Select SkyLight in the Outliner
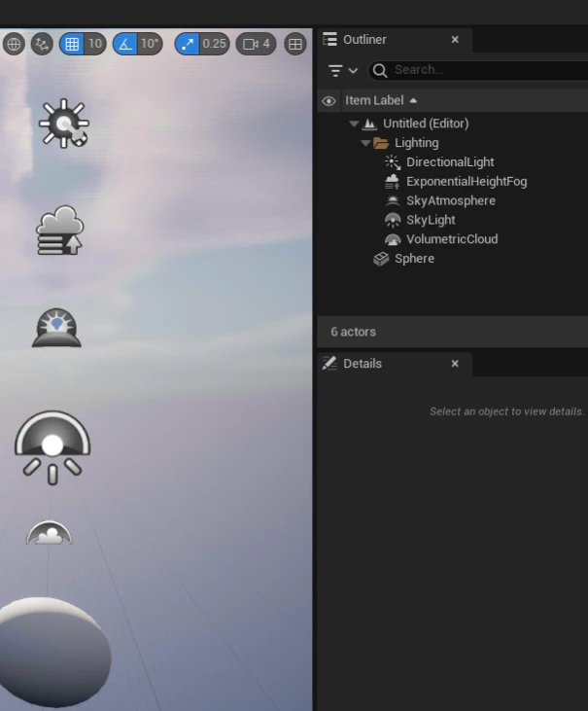 tap(431, 221)
